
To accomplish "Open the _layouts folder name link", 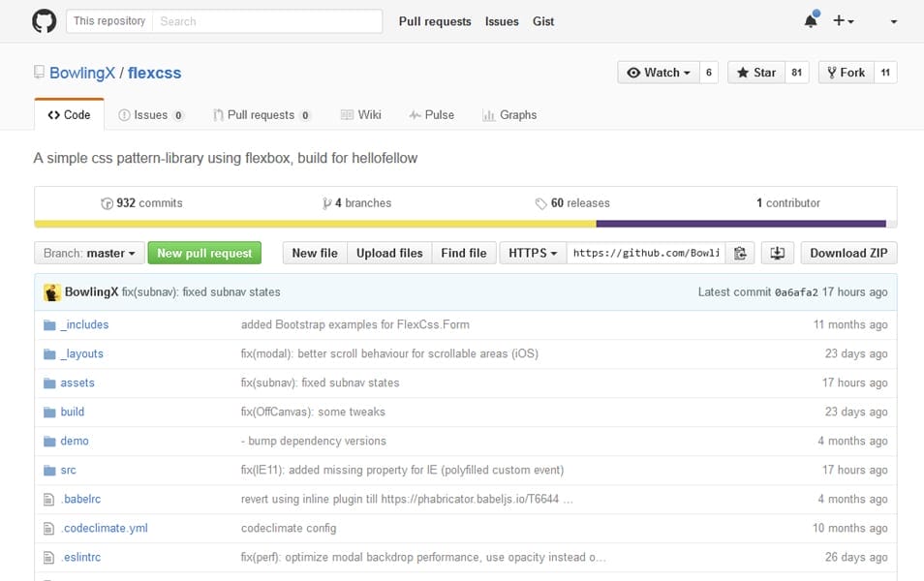I will (x=82, y=353).
